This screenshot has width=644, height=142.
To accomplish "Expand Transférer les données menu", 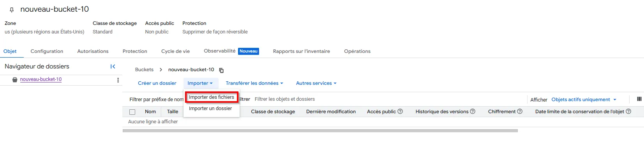I will 254,83.
